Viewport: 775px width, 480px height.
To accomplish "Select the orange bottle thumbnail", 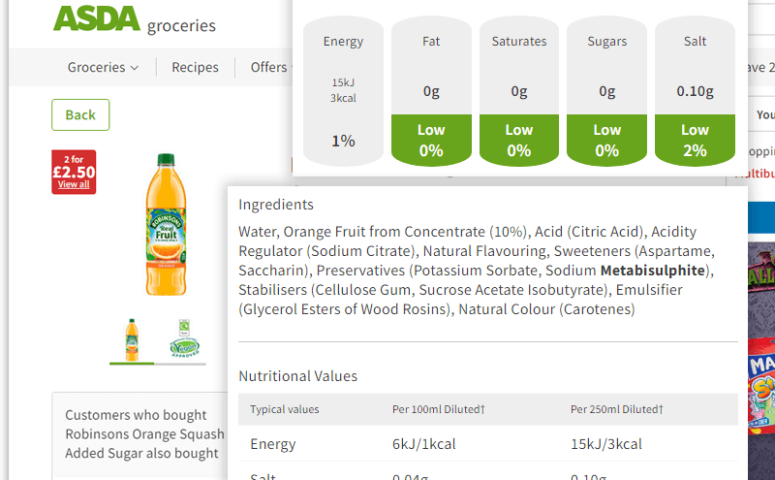I will [x=131, y=340].
